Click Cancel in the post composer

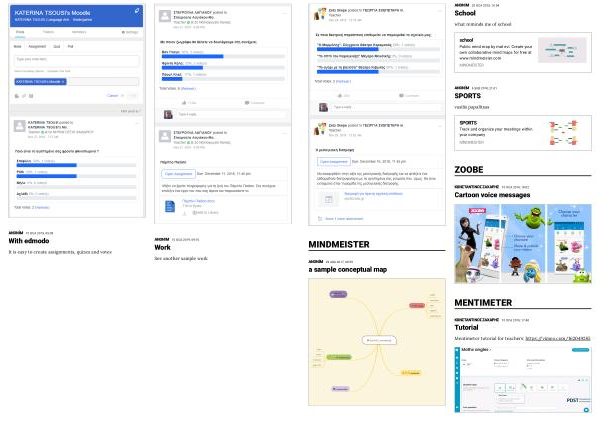click(112, 96)
